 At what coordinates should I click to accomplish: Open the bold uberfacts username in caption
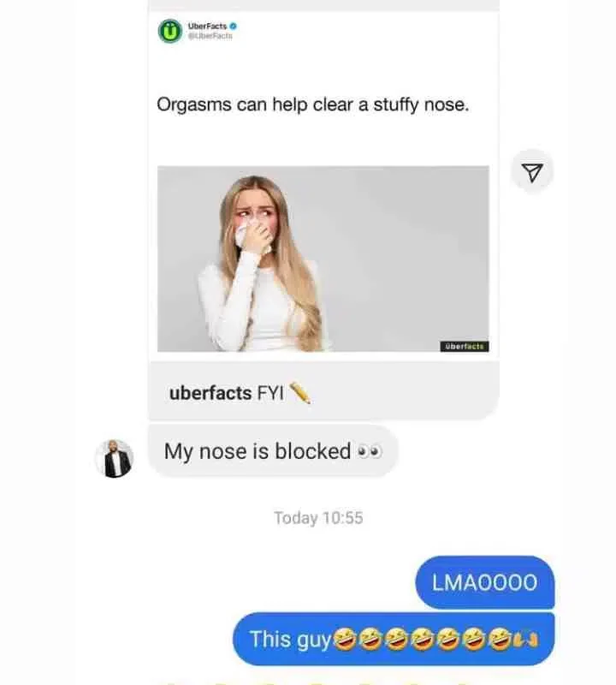click(x=210, y=393)
